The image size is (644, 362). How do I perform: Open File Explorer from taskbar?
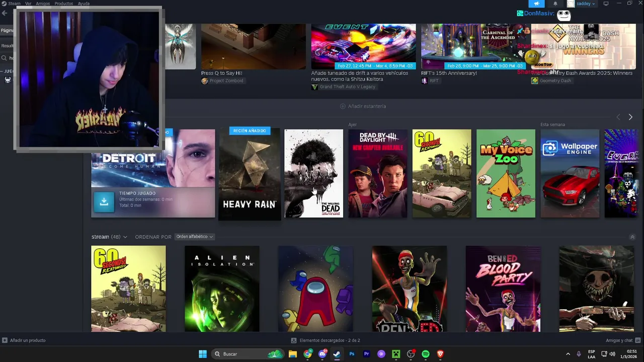click(x=293, y=354)
